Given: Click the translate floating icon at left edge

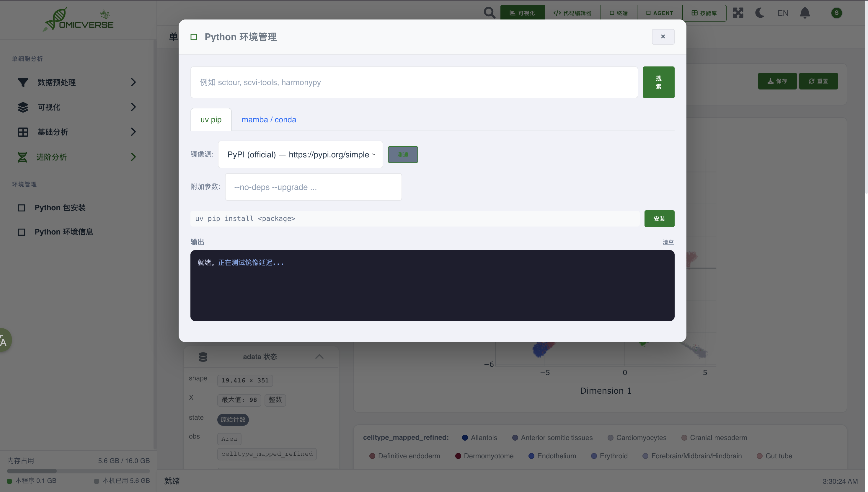Looking at the screenshot, I should click(x=4, y=341).
